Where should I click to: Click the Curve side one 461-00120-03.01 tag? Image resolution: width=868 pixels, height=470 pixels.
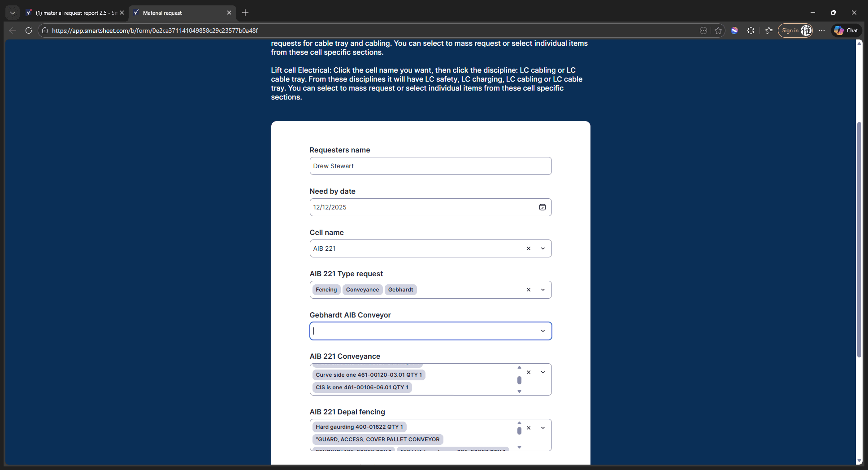(369, 375)
